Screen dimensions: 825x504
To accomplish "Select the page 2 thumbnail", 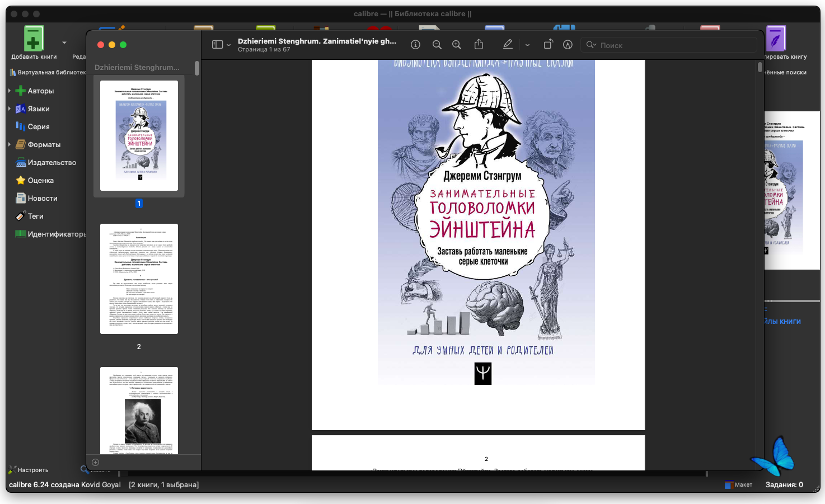I will pos(139,279).
